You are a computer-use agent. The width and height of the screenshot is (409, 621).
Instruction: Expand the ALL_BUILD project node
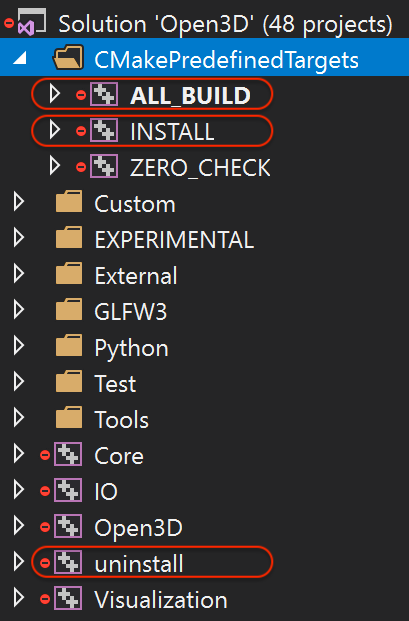55,95
